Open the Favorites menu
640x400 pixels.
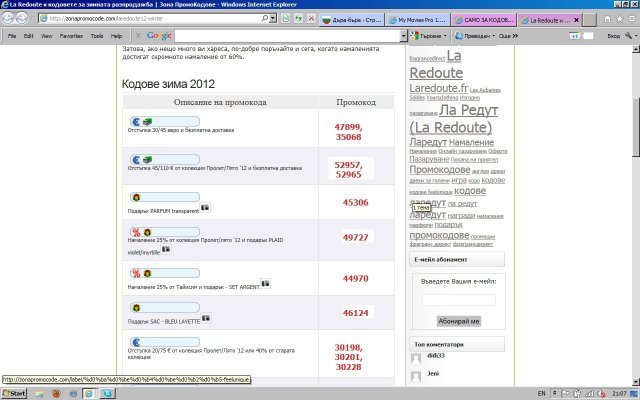click(x=71, y=35)
